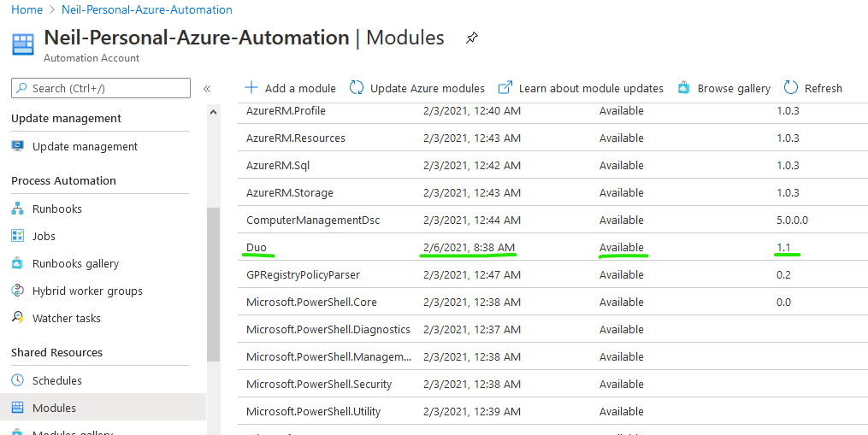Click the Automation Account icon beside the title
Image resolution: width=868 pixels, height=435 pixels.
click(x=23, y=44)
